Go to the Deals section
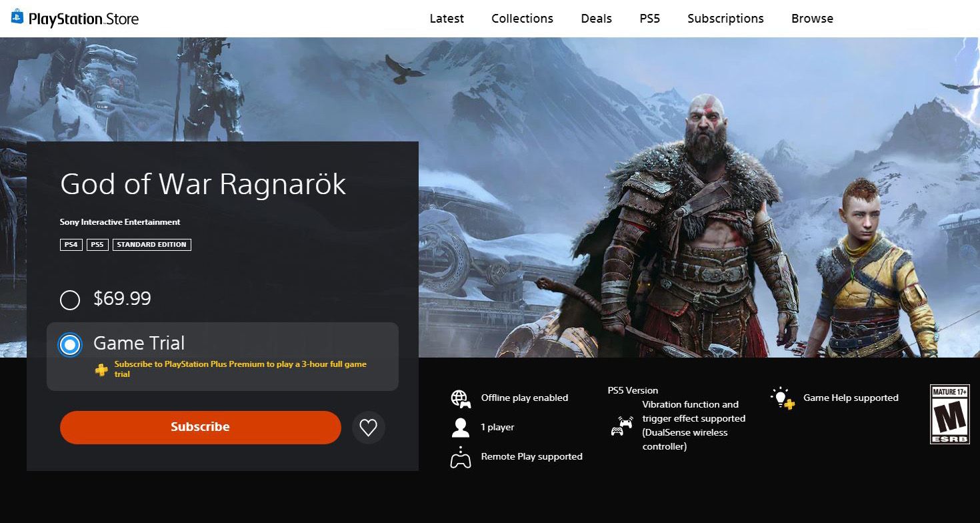The height and width of the screenshot is (523, 980). click(x=596, y=19)
